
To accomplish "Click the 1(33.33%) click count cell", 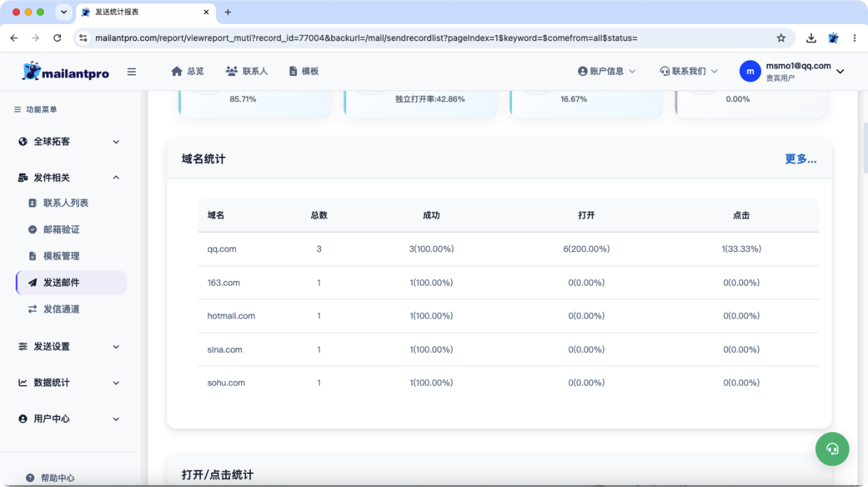I will coord(741,249).
